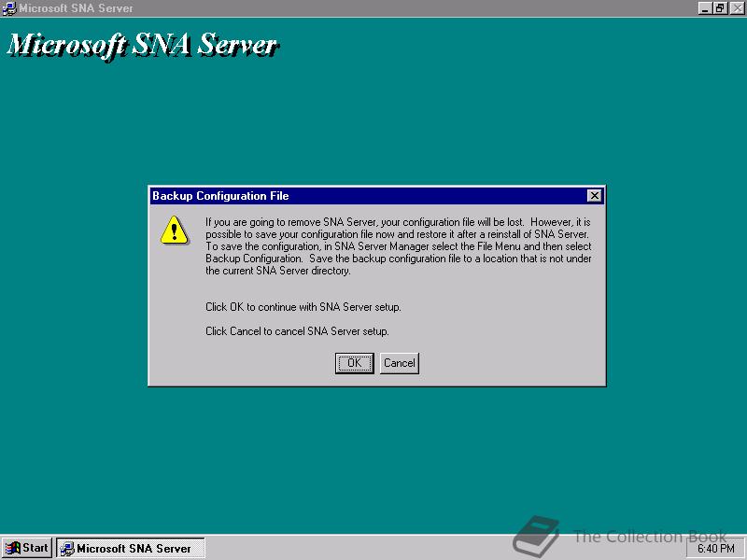Open the Windows Start menu

[27, 548]
